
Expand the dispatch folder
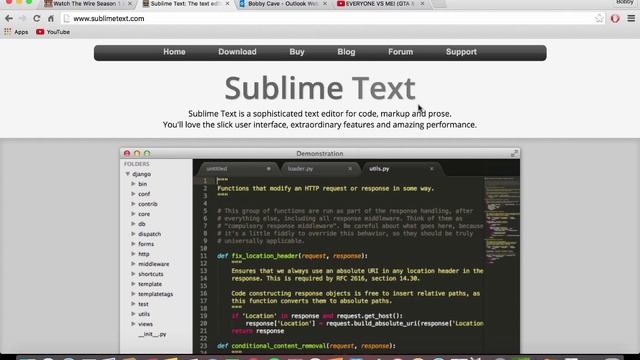click(x=133, y=234)
